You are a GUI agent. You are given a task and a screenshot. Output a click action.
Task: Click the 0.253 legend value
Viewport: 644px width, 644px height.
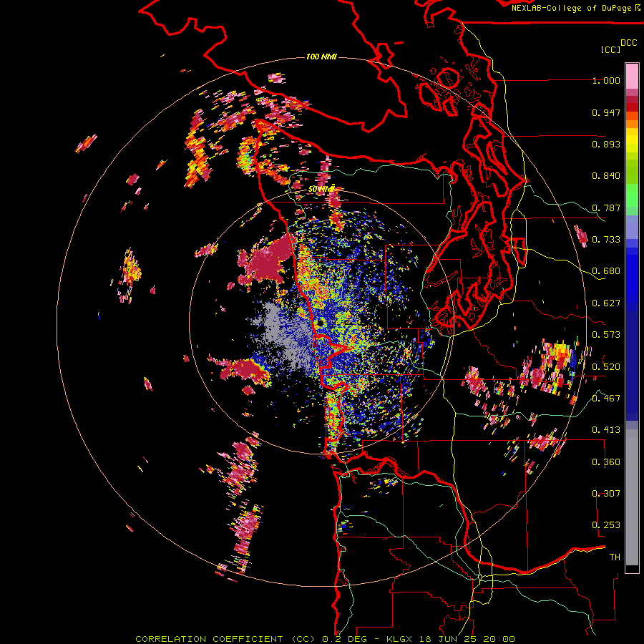click(x=606, y=525)
